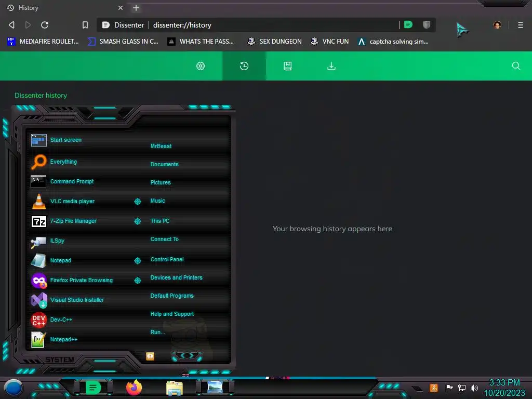The height and width of the screenshot is (399, 532).
Task: Open This PC in start menu
Action: [160, 220]
